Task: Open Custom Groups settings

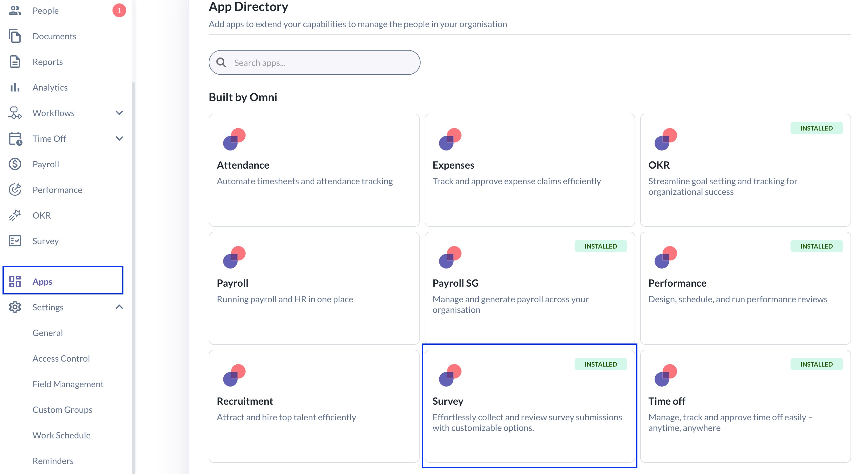Action: pyautogui.click(x=62, y=409)
